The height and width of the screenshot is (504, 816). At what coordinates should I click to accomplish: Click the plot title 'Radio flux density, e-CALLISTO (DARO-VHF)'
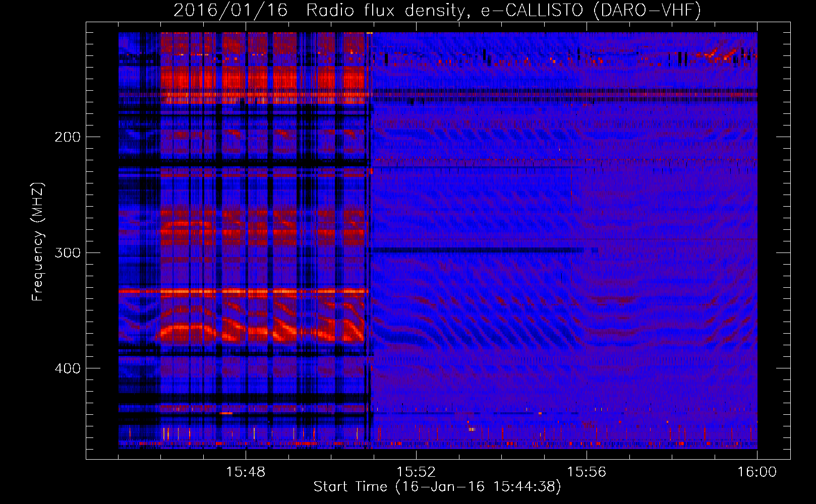click(x=503, y=11)
